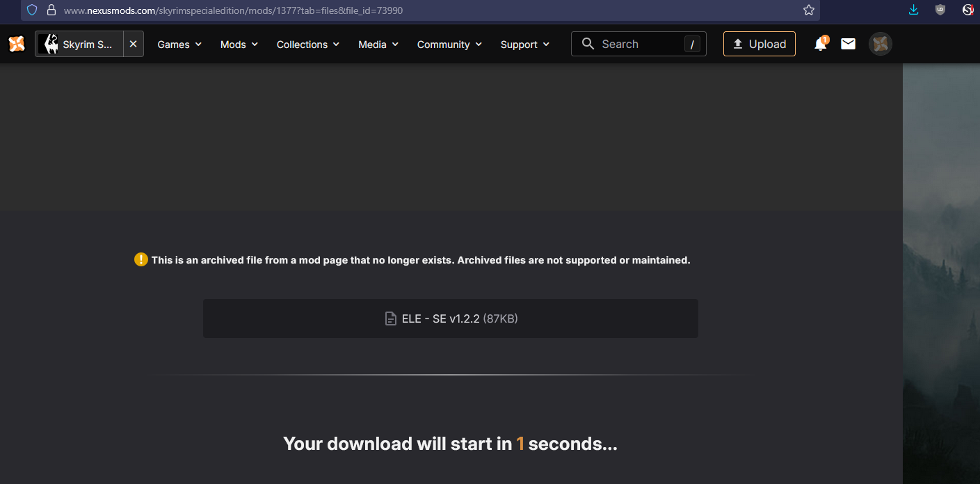Screen dimensions: 980x484
Task: Click the Upload button
Action: pyautogui.click(x=760, y=44)
